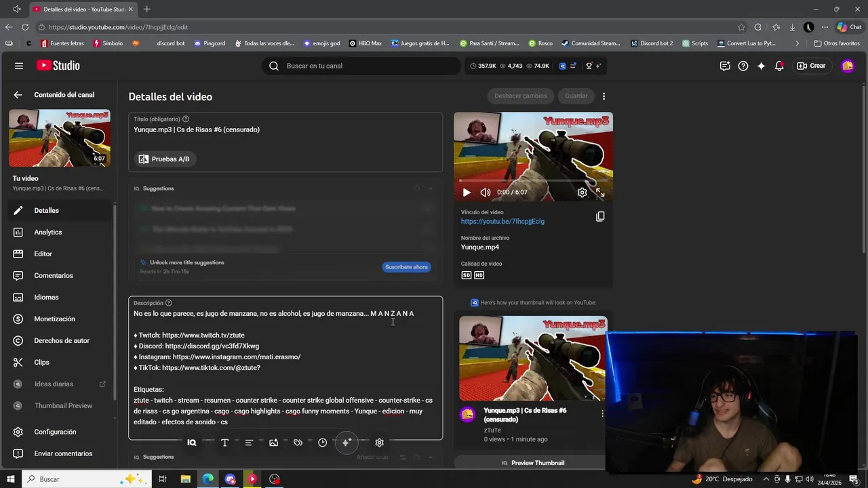The image size is (868, 488).
Task: Click the Text T toolbar icon
Action: pos(224,443)
